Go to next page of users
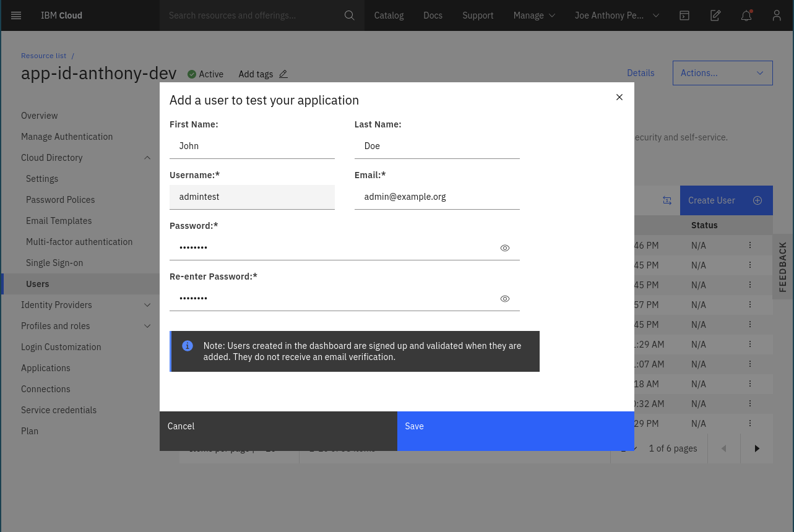794x532 pixels. 756,448
